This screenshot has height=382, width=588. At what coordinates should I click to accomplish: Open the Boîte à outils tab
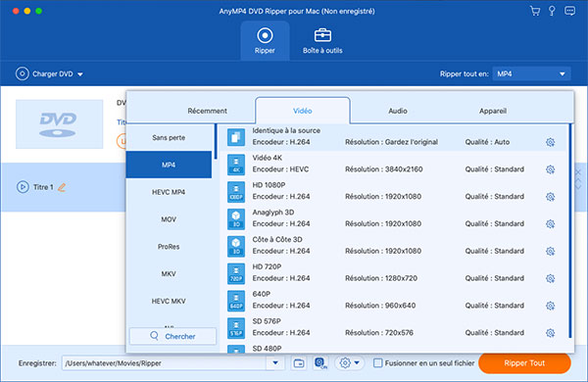322,41
